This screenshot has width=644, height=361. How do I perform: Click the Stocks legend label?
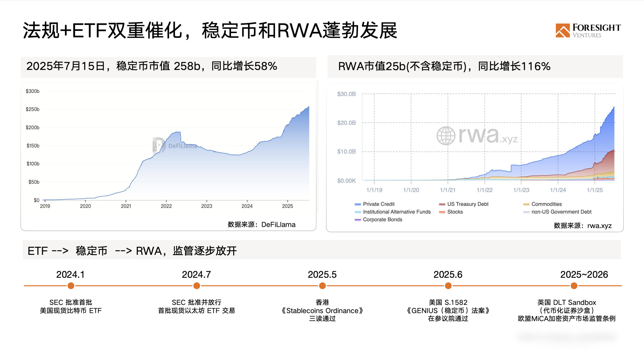(x=455, y=212)
